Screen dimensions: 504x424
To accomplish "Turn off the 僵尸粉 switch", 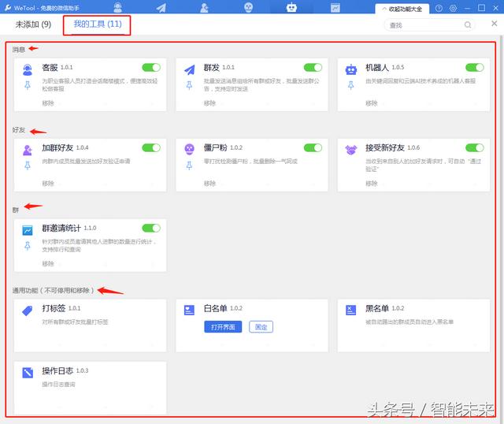I will pyautogui.click(x=313, y=147).
